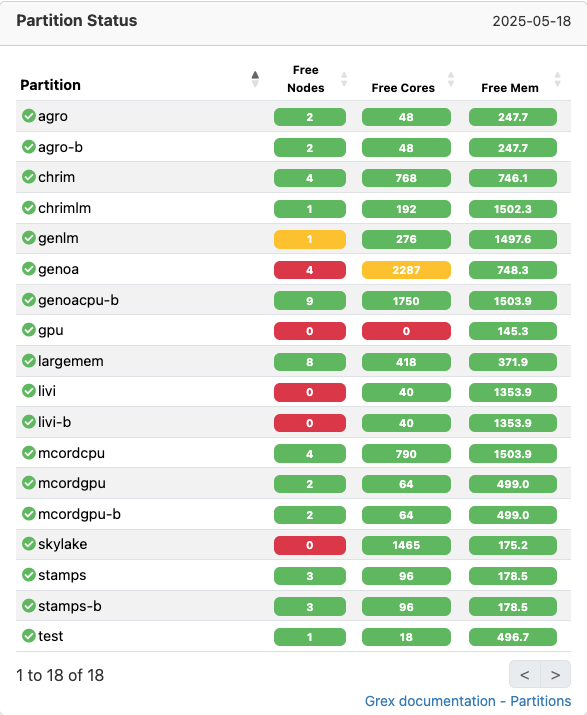
Task: Sort by Free Mem column arrows
Action: [x=557, y=79]
